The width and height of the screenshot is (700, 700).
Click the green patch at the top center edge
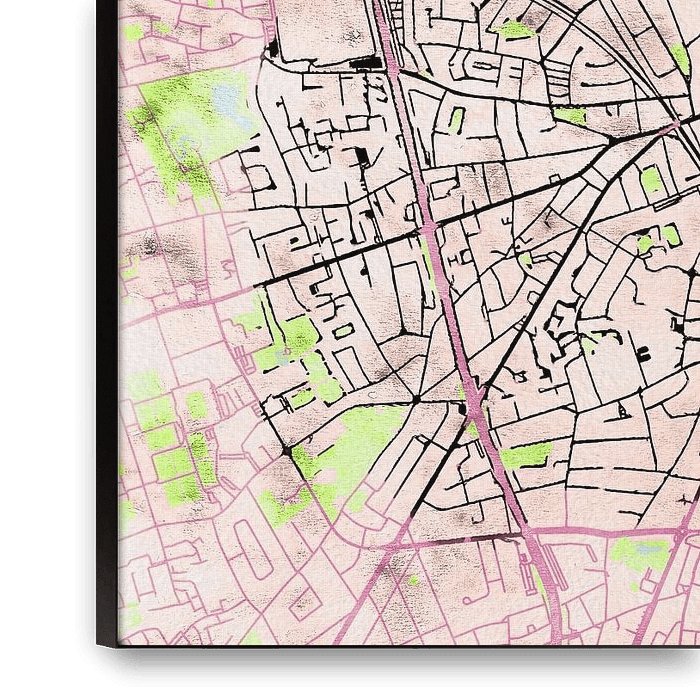pyautogui.click(x=514, y=29)
